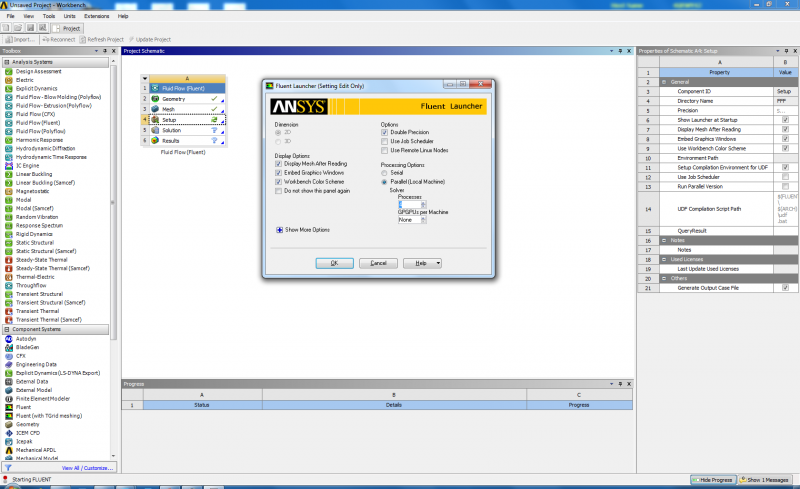Toggle Embed Graphics Windows in launcher

click(279, 173)
